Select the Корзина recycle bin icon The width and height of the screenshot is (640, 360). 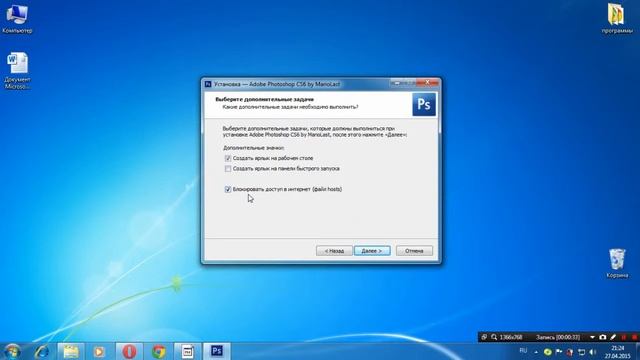[617, 263]
